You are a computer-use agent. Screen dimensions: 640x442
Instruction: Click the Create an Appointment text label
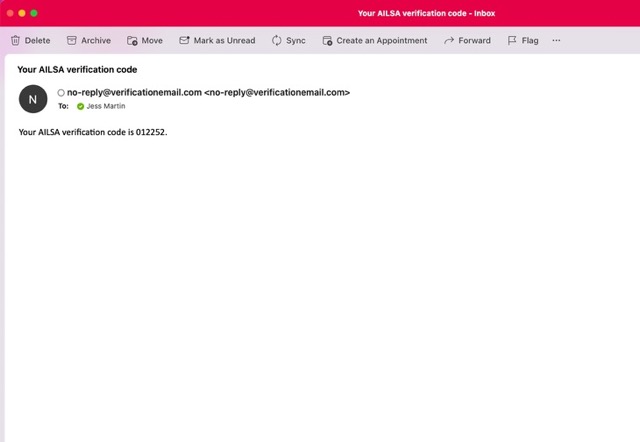[382, 40]
